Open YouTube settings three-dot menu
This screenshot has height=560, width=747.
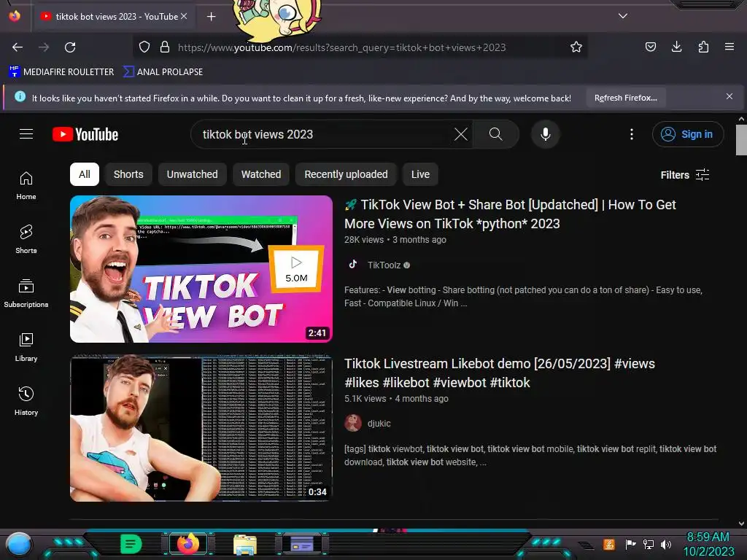[632, 134]
